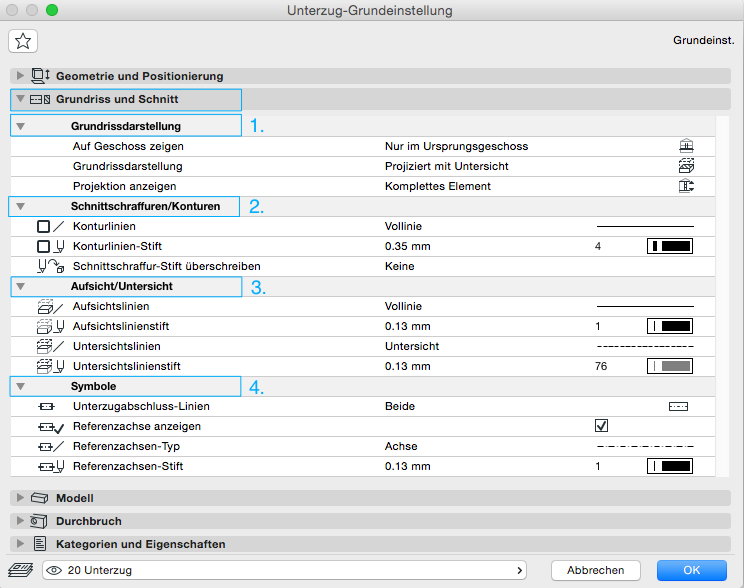Image resolution: width=744 pixels, height=588 pixels.
Task: Click the Untersichtlinienstift gray pen color swatch
Action: click(x=670, y=366)
